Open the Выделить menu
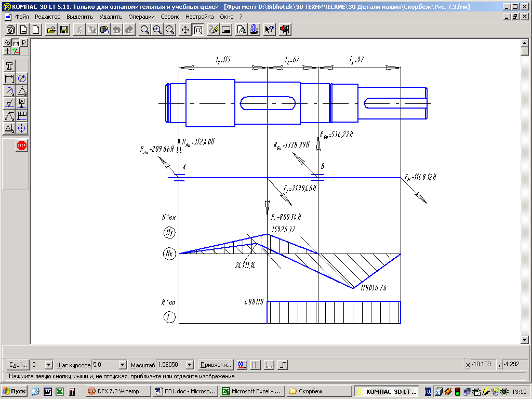Screen dimensions: 532x399 (x=79, y=17)
